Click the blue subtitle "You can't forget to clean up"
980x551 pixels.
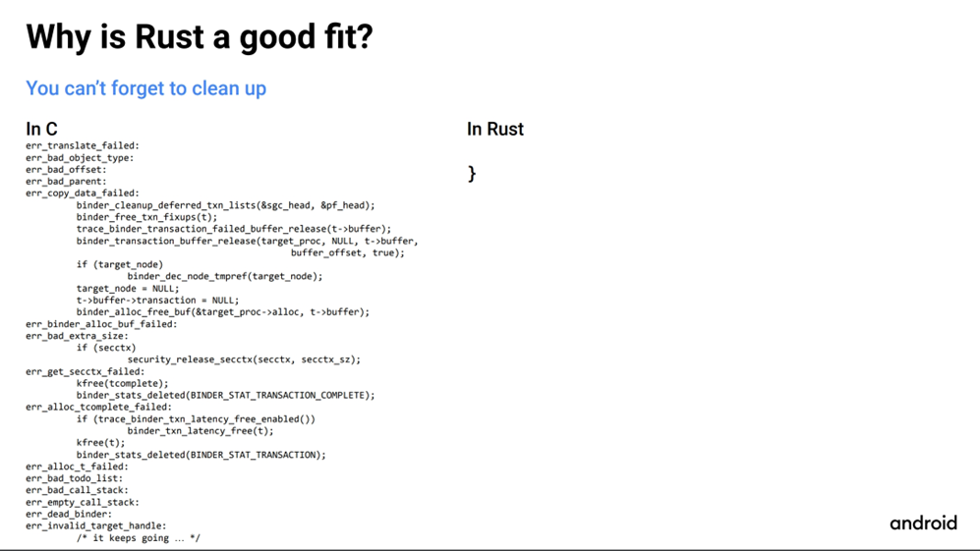145,88
